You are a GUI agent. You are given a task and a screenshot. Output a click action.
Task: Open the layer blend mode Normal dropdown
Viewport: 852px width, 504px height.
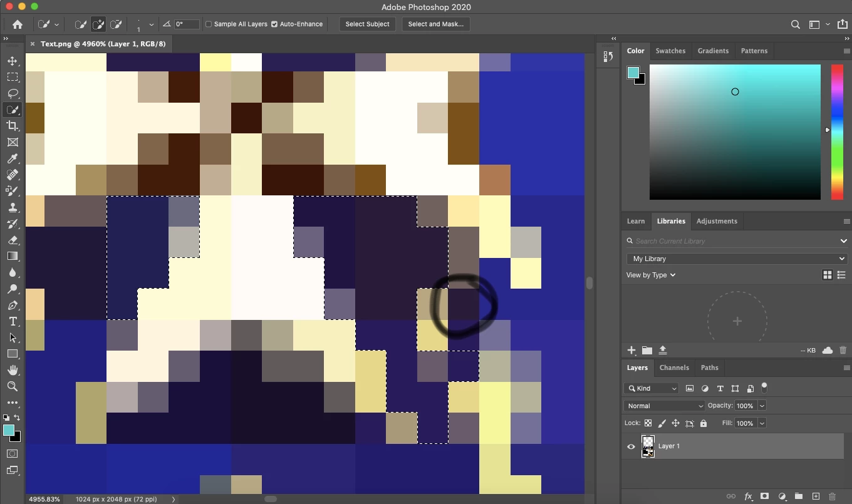[664, 406]
